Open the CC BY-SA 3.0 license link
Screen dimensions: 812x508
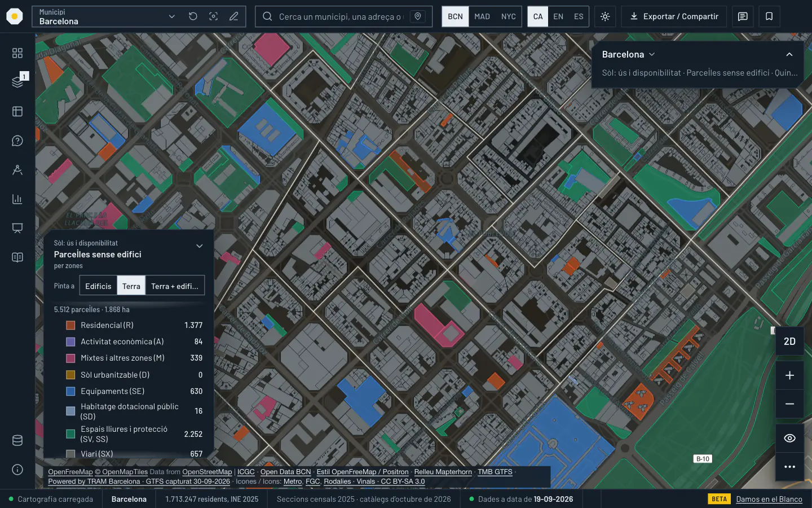(x=403, y=481)
